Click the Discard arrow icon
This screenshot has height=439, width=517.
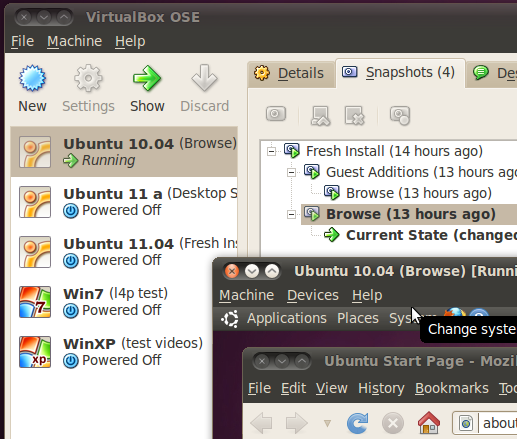(x=204, y=78)
